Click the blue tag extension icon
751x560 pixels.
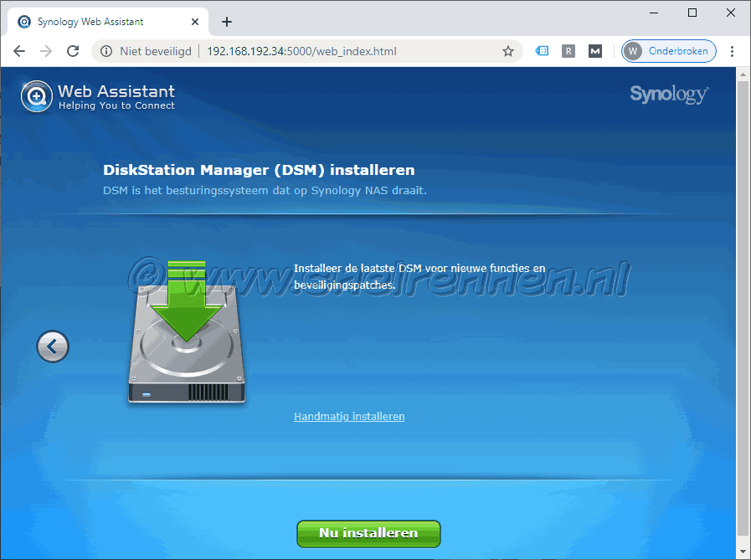tap(542, 51)
